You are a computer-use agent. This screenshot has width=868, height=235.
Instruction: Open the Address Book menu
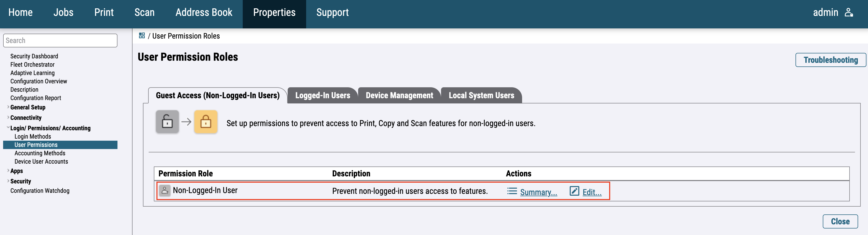203,13
